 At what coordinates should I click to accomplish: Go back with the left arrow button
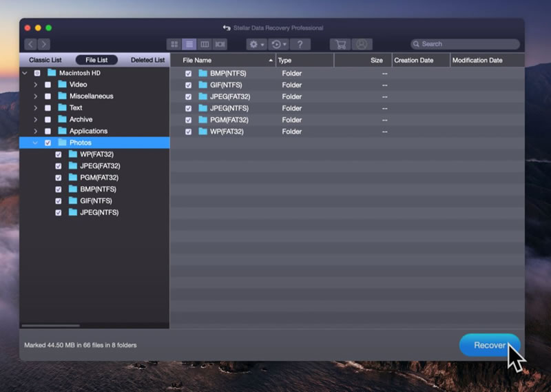(x=30, y=44)
